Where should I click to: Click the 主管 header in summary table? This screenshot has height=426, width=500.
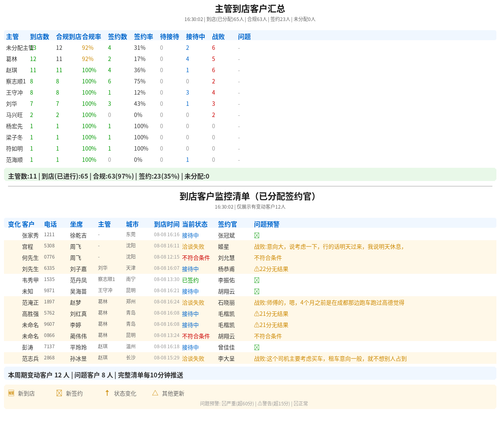(12, 37)
